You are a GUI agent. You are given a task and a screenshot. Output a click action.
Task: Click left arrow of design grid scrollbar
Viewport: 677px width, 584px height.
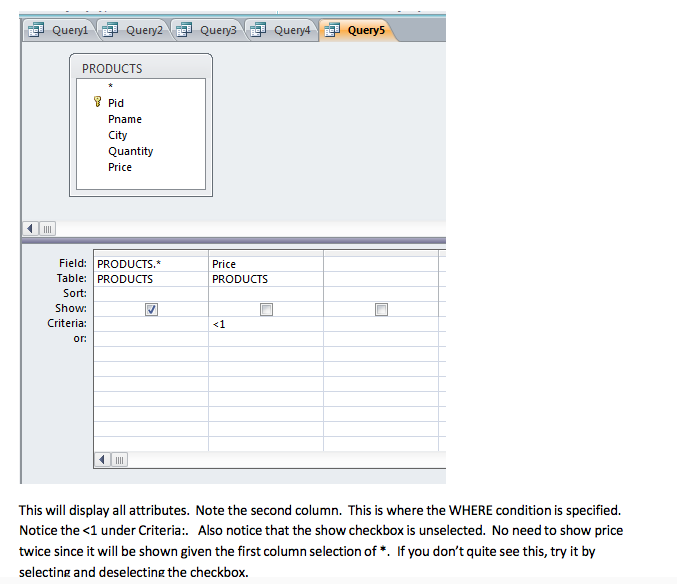tap(102, 460)
